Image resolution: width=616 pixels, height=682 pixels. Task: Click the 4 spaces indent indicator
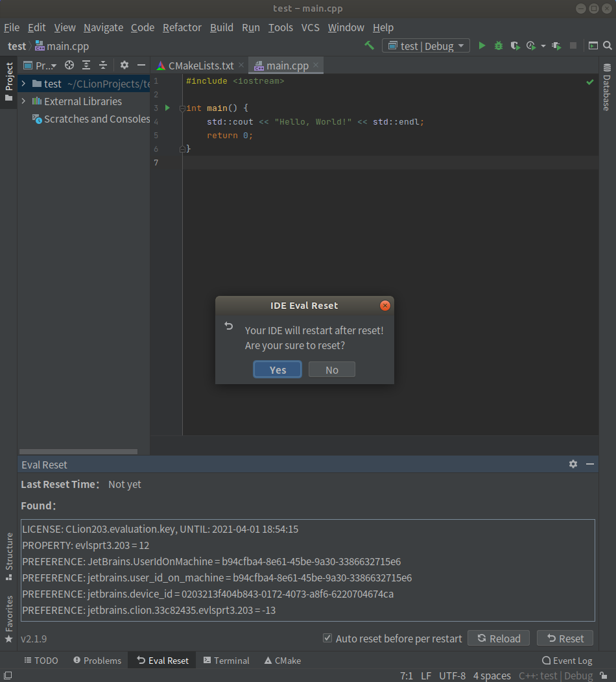pos(492,676)
